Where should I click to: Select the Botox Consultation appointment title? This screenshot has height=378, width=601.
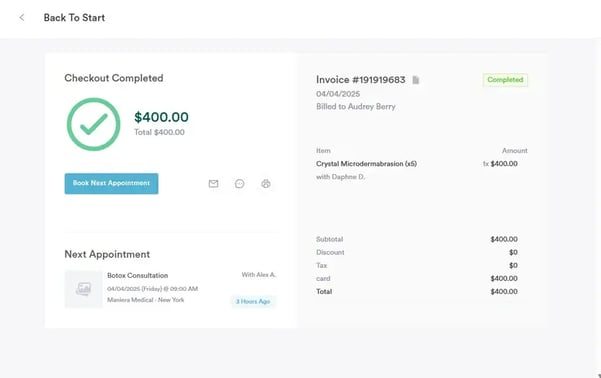point(138,275)
